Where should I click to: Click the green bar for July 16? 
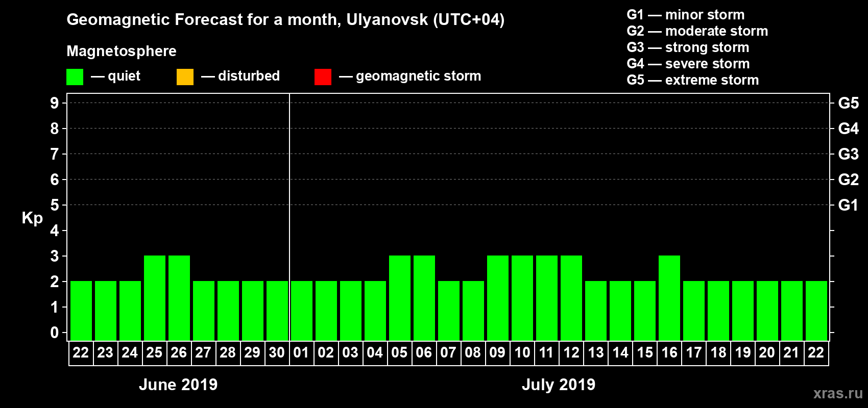coord(669,298)
